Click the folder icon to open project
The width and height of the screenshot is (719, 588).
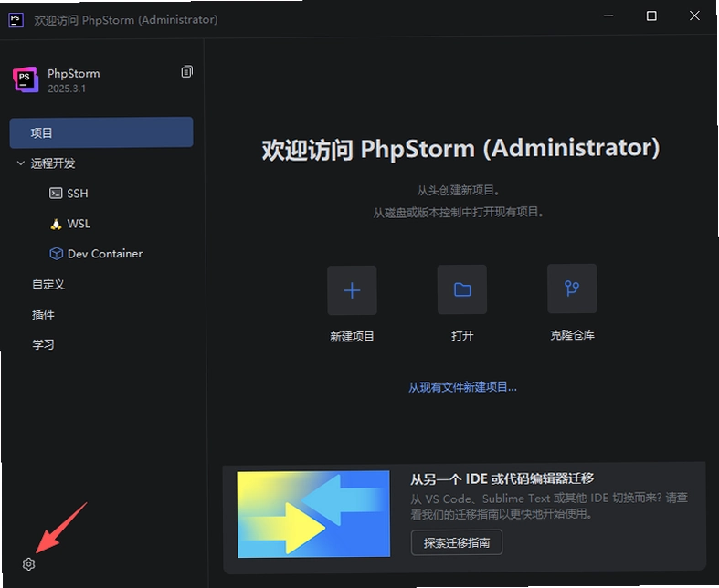[461, 289]
